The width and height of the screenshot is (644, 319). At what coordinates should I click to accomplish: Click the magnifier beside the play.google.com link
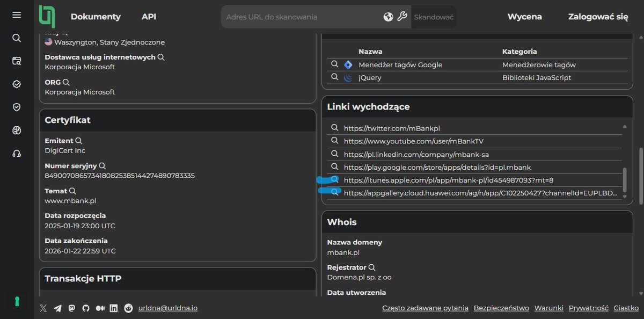(334, 166)
